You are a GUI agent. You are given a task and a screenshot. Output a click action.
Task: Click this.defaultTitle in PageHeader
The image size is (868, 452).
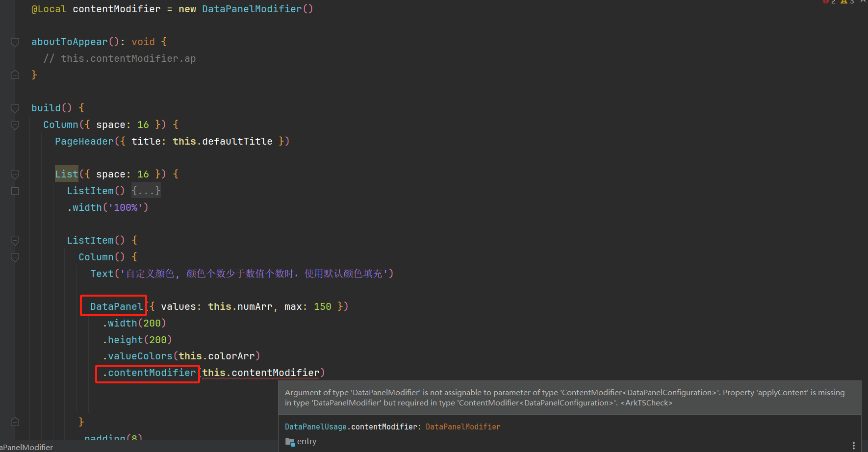222,142
